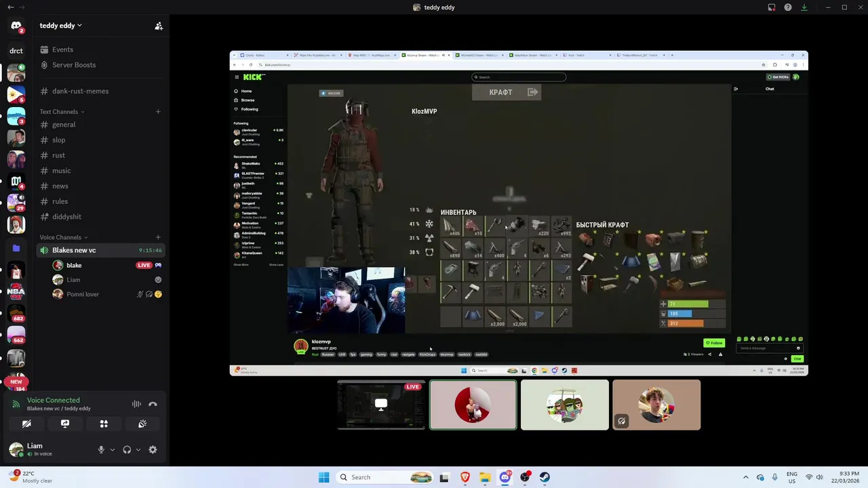Go back with Discord title bar arrow
This screenshot has width=868, height=488.
point(10,7)
